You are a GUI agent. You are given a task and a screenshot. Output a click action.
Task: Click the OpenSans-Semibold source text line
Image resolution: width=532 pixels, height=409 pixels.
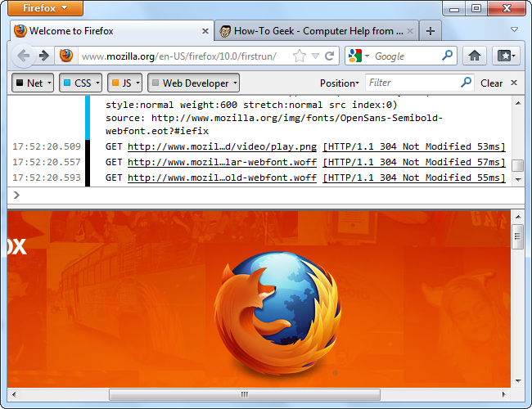[x=274, y=118]
